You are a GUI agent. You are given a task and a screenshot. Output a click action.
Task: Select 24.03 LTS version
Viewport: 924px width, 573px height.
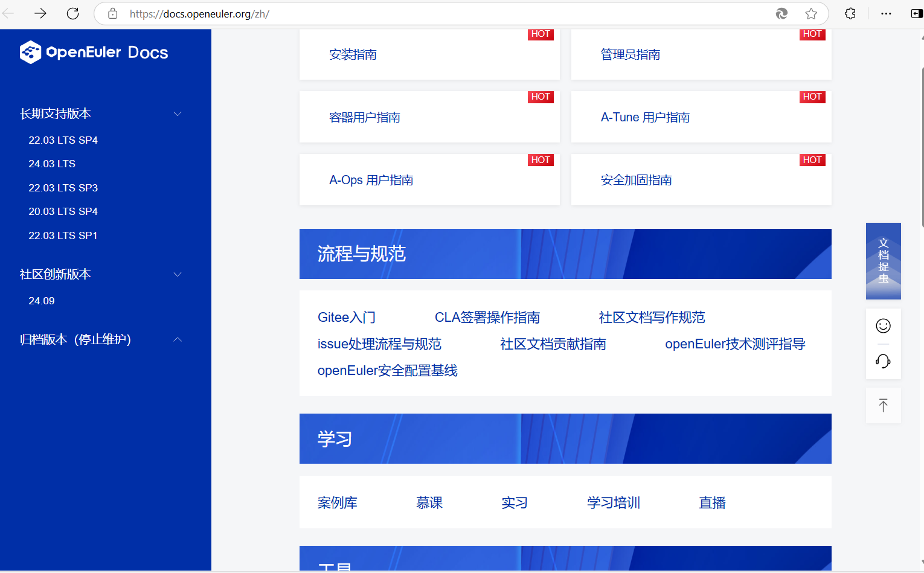click(52, 164)
